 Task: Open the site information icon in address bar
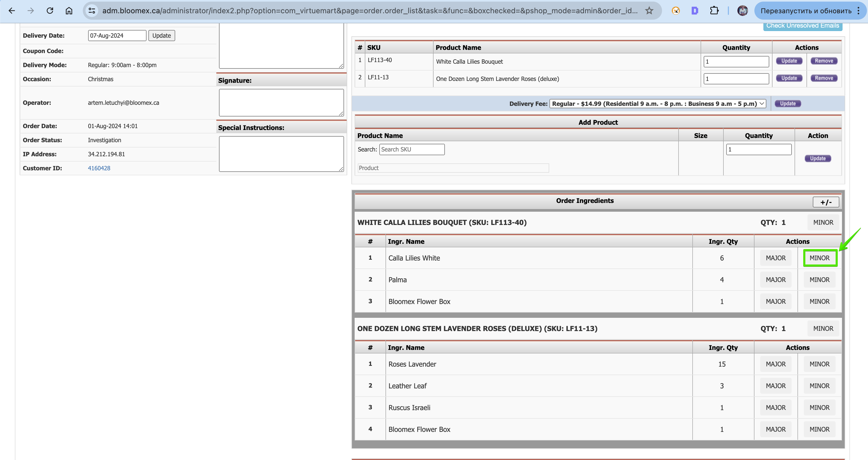point(92,11)
